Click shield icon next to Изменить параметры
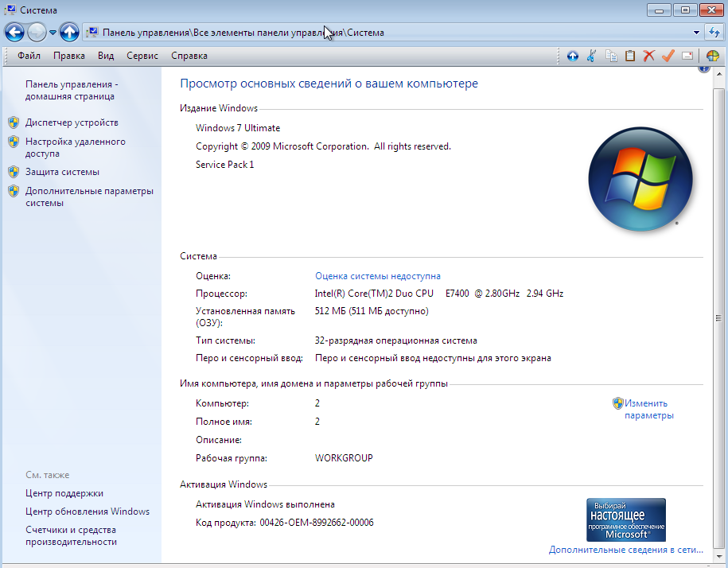 (x=617, y=403)
